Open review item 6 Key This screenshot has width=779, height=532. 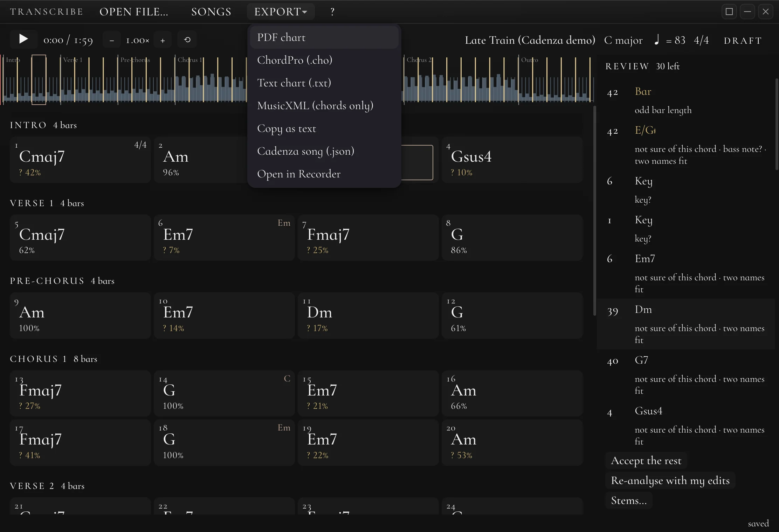[x=686, y=190]
